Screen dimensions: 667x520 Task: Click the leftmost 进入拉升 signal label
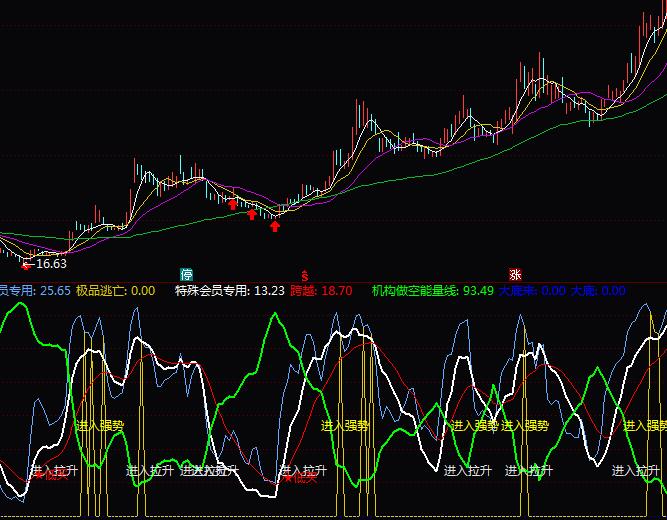pos(54,470)
